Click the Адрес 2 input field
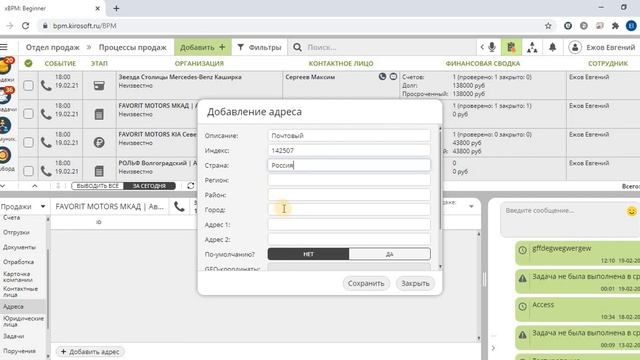This screenshot has width=640, height=360. pyautogui.click(x=349, y=240)
